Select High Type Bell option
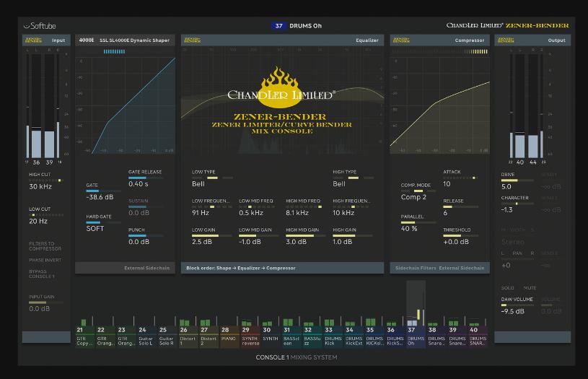This screenshot has height=379, width=588. pos(354,178)
